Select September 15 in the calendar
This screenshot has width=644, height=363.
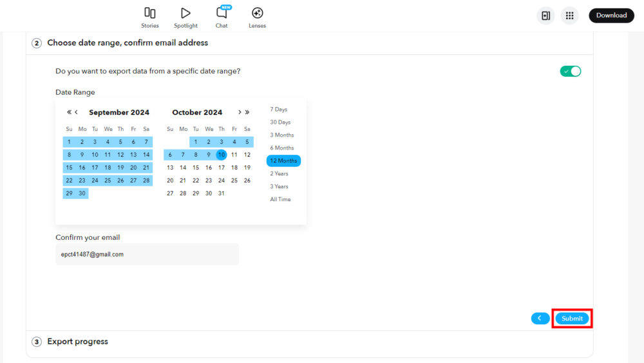pos(69,168)
